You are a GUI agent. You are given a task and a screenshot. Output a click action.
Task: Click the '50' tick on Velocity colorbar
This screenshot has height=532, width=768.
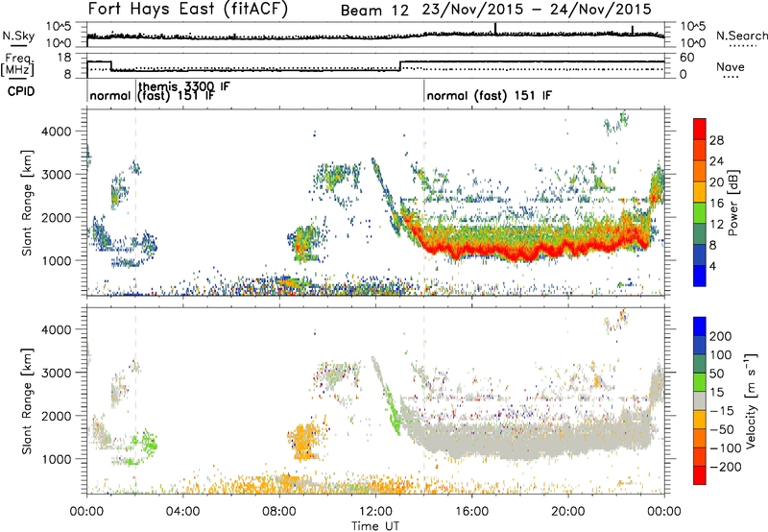(716, 374)
